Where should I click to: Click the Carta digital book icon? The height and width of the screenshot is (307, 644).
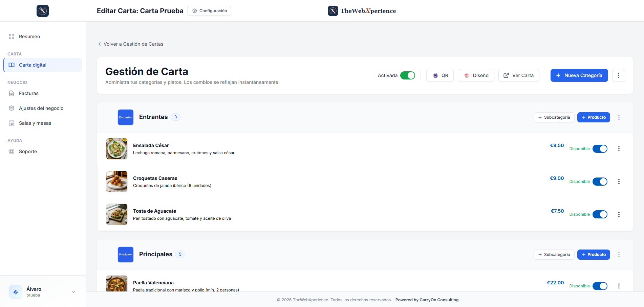click(12, 65)
